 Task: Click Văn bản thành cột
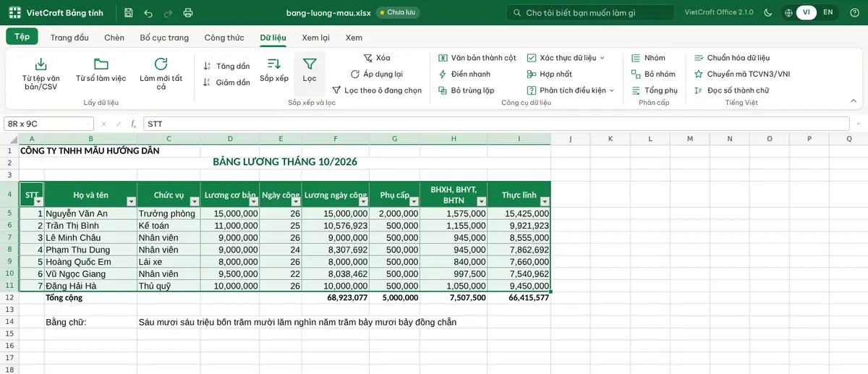[x=477, y=58]
